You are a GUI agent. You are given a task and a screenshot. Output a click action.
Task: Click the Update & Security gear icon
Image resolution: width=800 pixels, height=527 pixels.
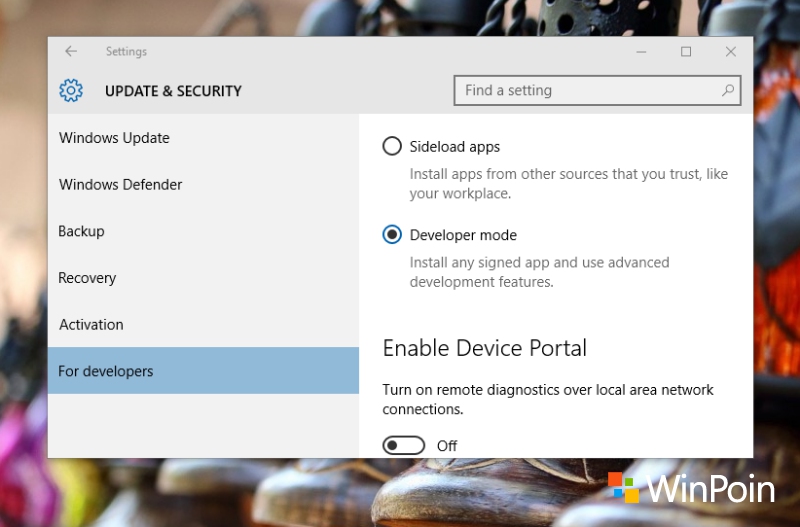(71, 90)
